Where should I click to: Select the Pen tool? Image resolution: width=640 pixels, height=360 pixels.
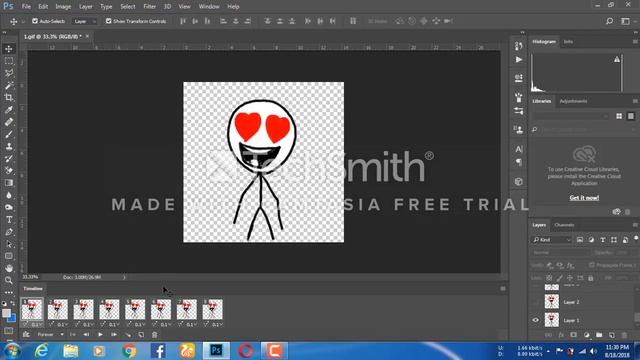pyautogui.click(x=9, y=232)
